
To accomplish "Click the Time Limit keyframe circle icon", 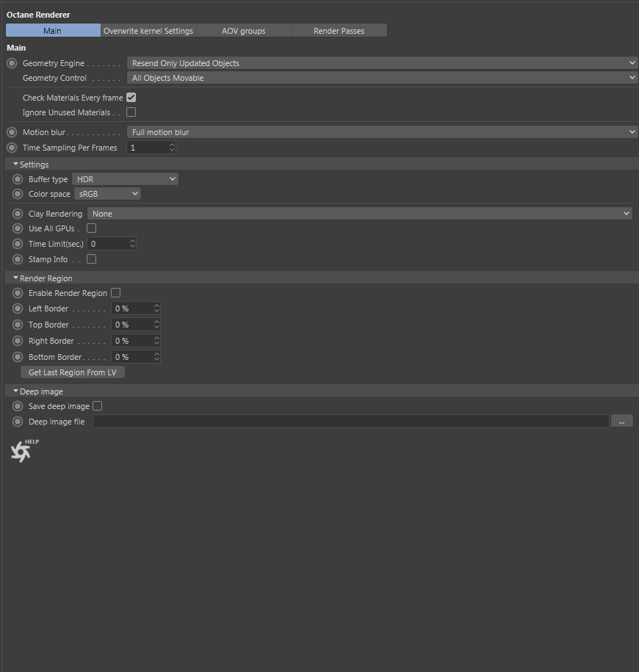I will coord(18,244).
